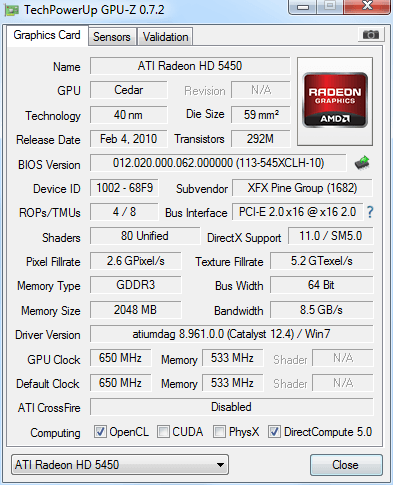The width and height of the screenshot is (393, 485).
Task: Click the Subvendor XFX Pine Group field
Action: [302, 188]
